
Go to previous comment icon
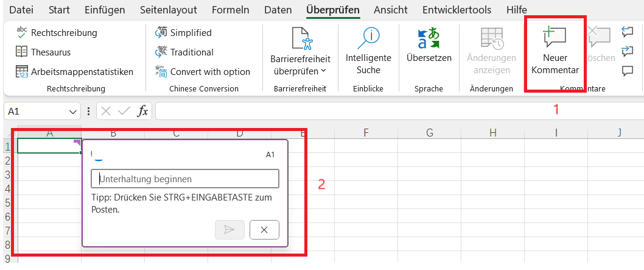click(x=627, y=31)
